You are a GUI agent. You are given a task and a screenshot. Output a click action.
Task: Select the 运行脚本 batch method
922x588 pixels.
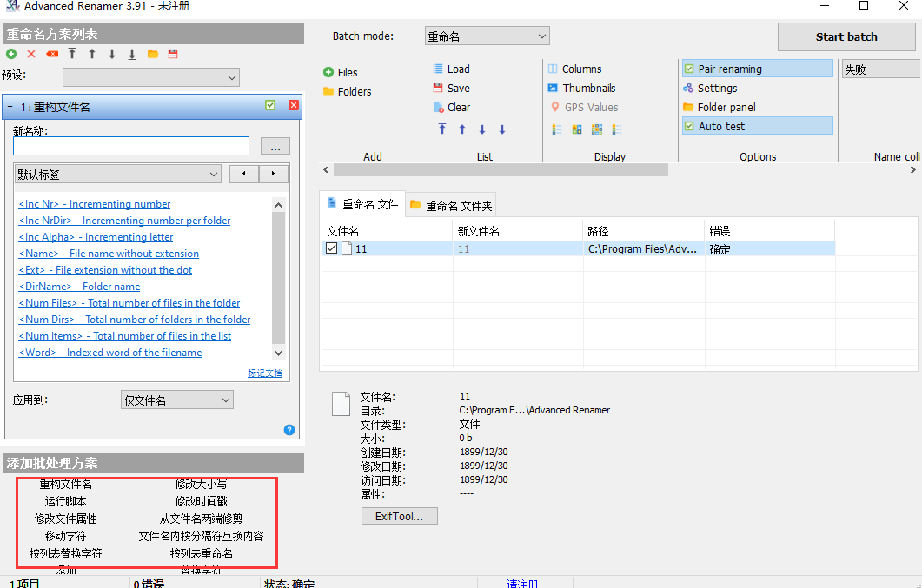coord(67,501)
